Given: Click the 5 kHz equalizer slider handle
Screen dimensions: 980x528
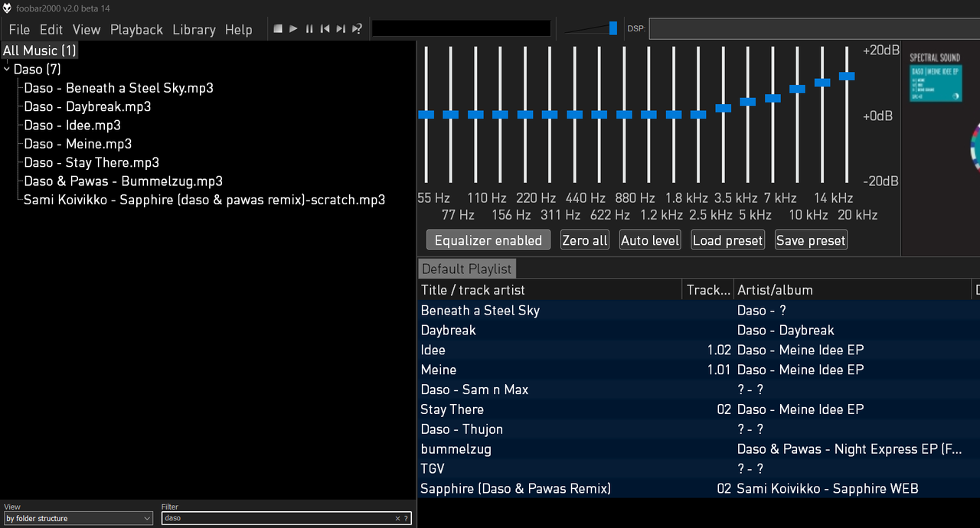Looking at the screenshot, I should [x=748, y=101].
